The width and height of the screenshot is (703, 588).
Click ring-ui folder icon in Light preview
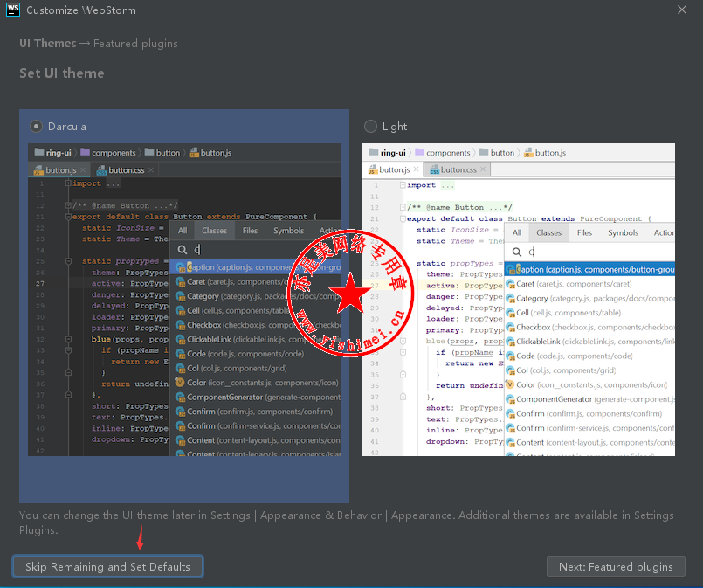tap(374, 153)
